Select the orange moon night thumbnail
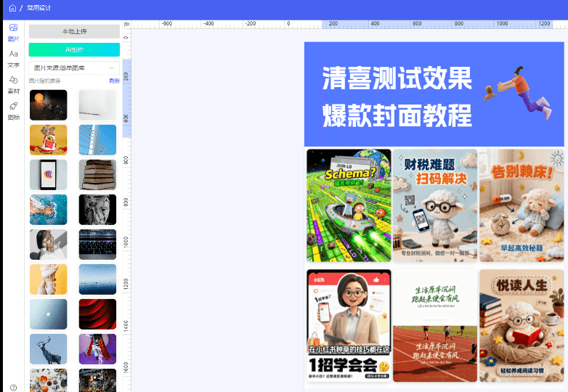The image size is (568, 392). [x=48, y=105]
